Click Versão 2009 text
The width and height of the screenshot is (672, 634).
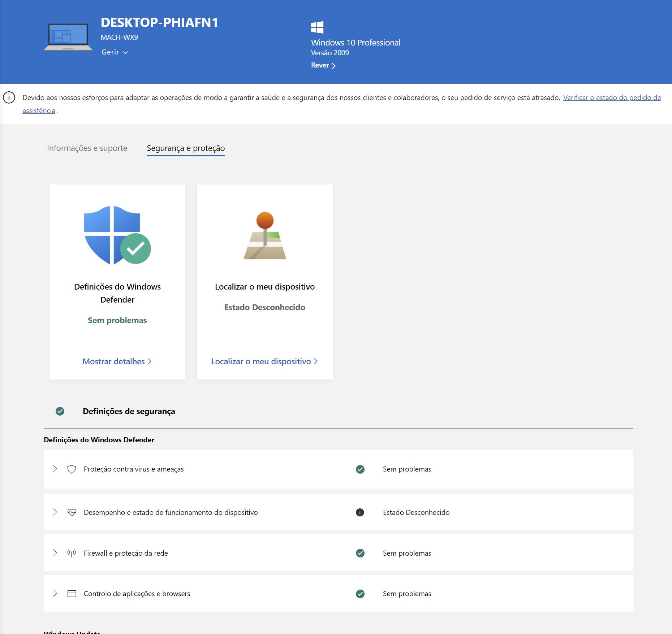click(x=330, y=53)
